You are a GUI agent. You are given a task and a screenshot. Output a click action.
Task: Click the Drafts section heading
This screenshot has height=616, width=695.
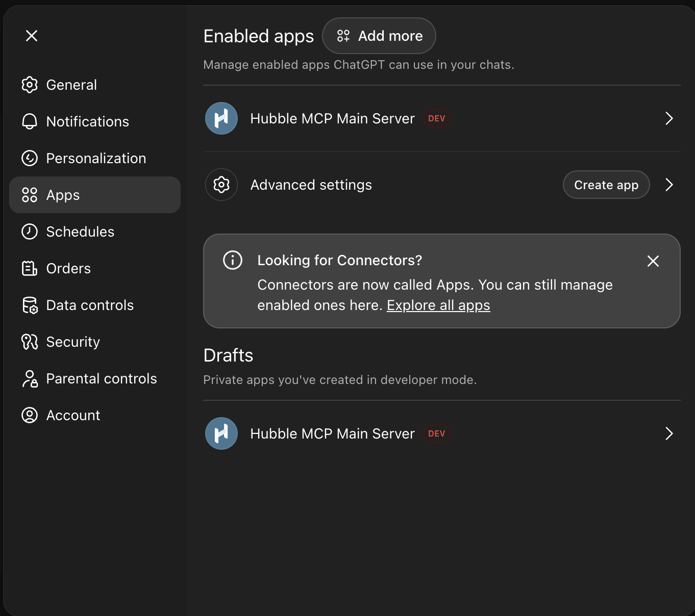pos(228,355)
